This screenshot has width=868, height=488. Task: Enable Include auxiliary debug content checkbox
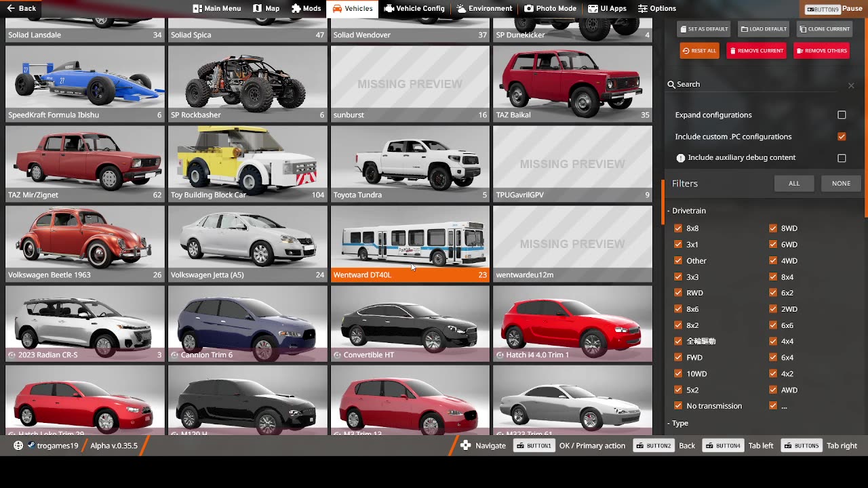842,158
